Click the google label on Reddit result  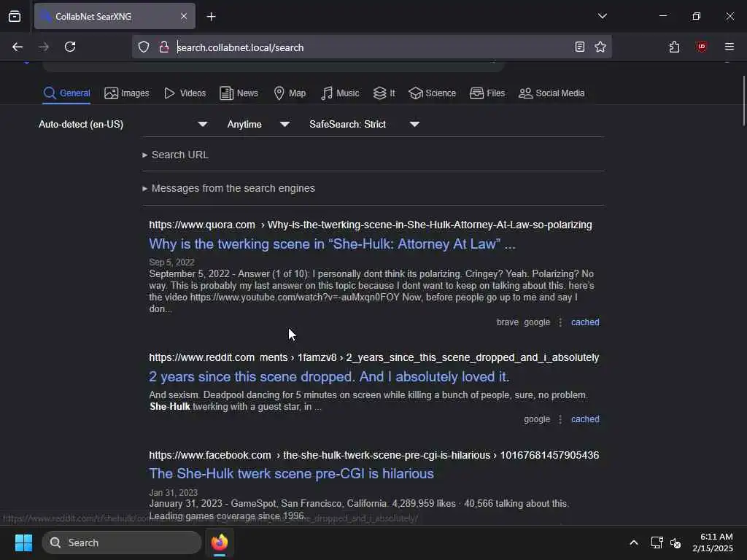click(x=537, y=419)
